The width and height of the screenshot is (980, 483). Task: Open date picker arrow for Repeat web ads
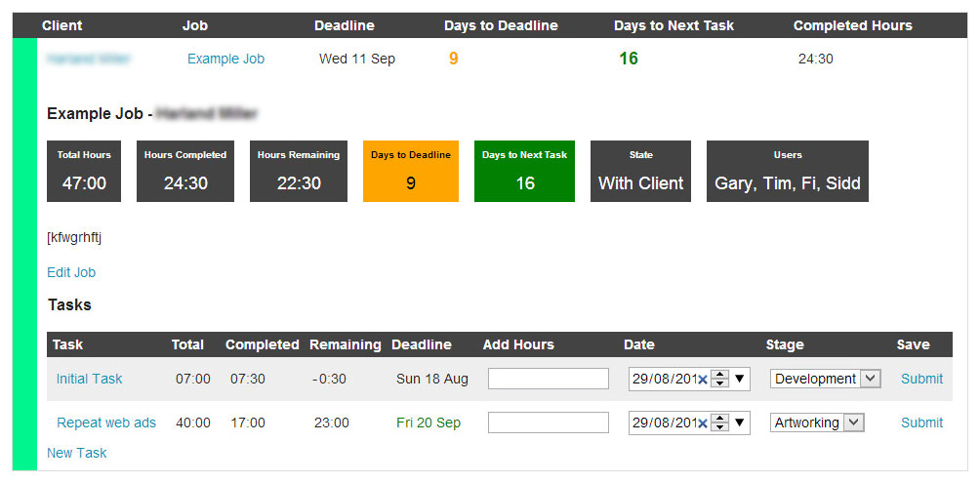739,423
